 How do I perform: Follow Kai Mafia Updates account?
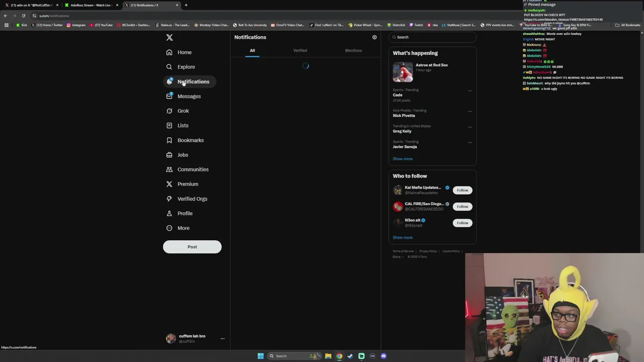pyautogui.click(x=462, y=190)
